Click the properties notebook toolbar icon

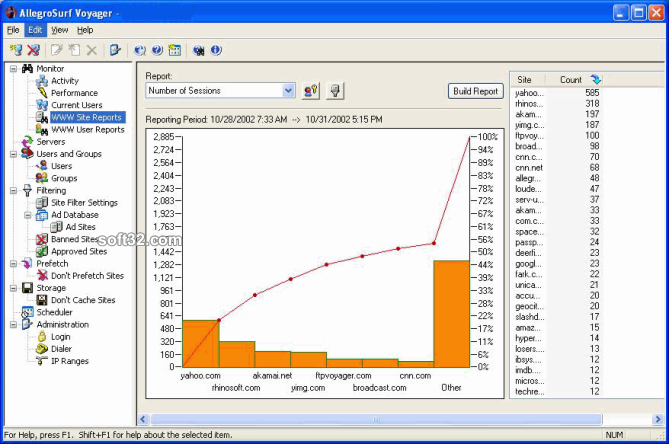coord(115,50)
